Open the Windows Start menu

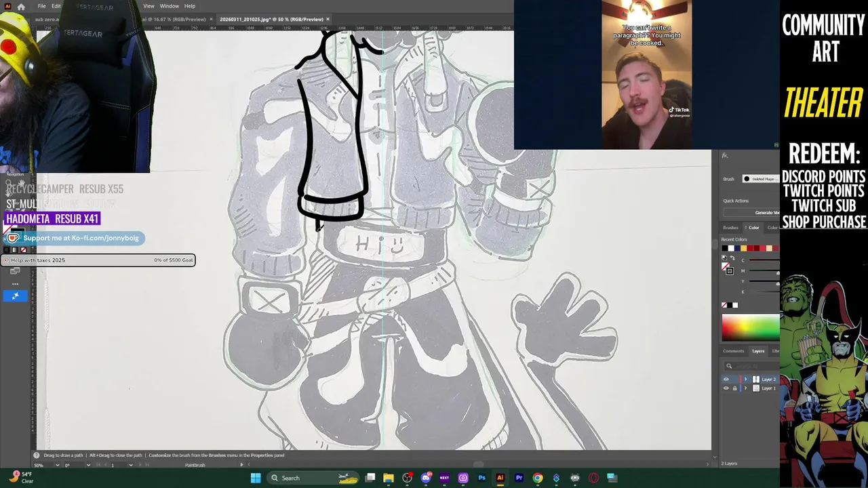(256, 478)
